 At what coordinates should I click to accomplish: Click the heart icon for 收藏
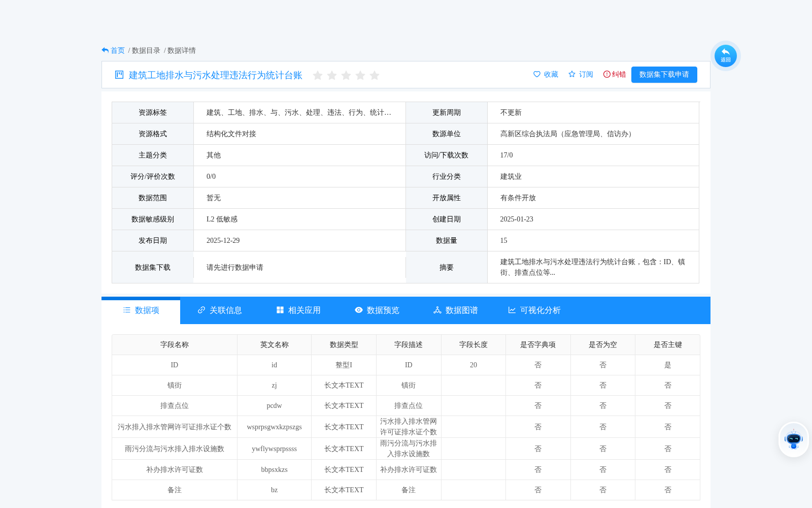tap(537, 74)
